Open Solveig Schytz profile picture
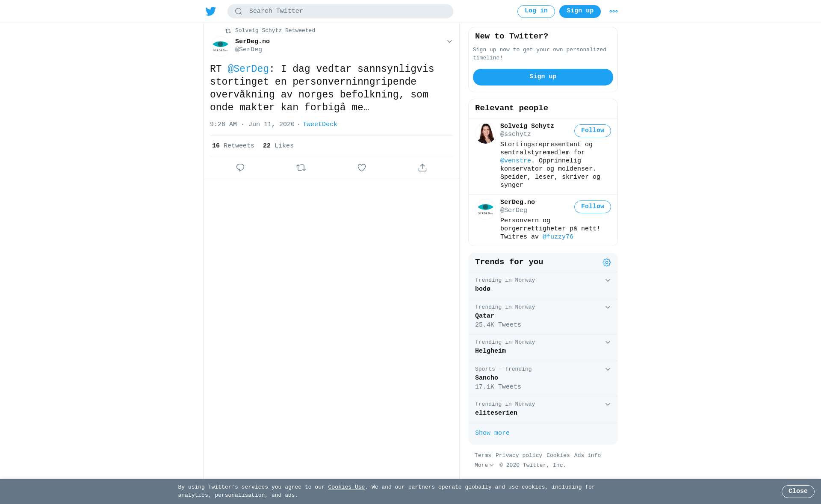Viewport: 821px width, 504px height. coord(486,133)
